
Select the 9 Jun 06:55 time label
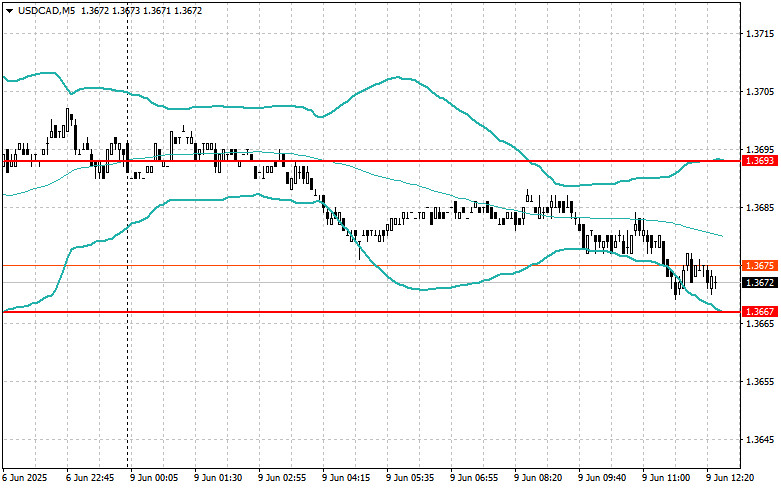474,478
